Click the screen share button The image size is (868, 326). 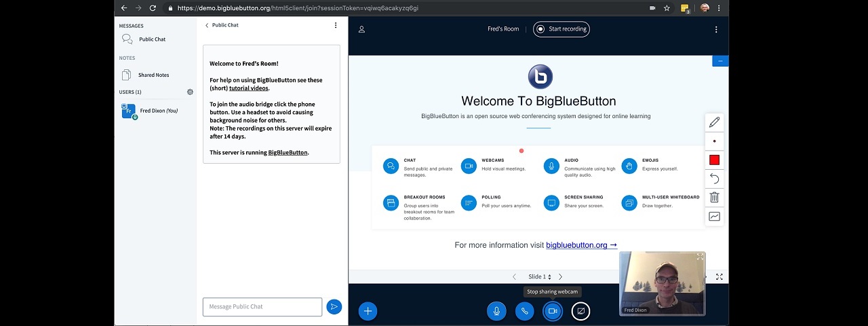tap(580, 311)
